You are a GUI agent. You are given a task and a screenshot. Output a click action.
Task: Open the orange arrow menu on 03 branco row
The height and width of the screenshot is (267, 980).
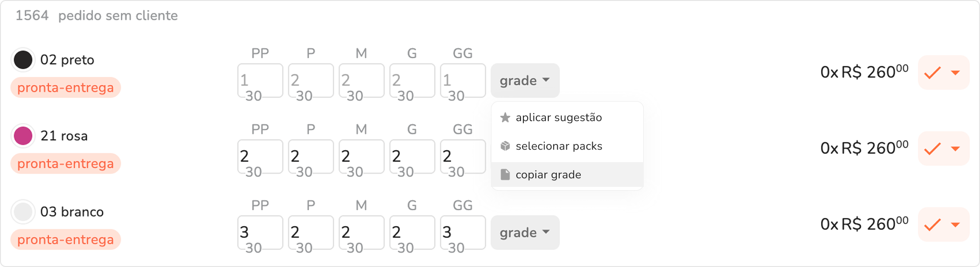point(955,225)
